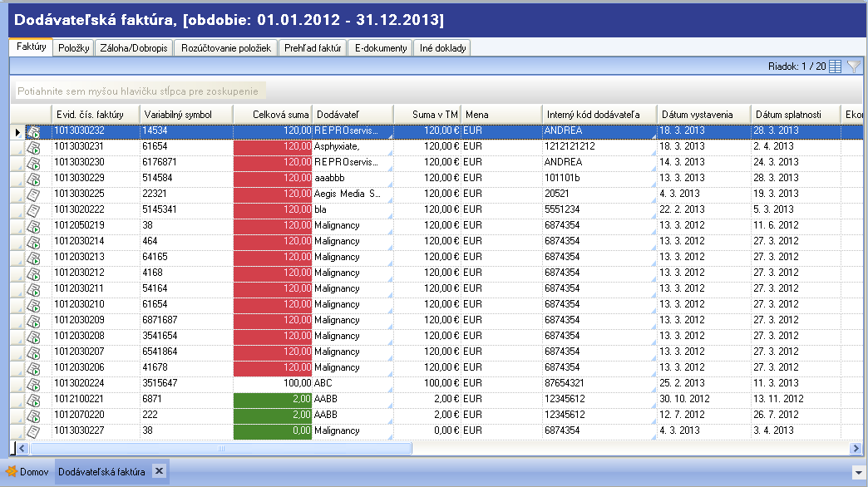Click the document icon for invoice 1013020224
This screenshot has height=487, width=868.
(x=33, y=385)
